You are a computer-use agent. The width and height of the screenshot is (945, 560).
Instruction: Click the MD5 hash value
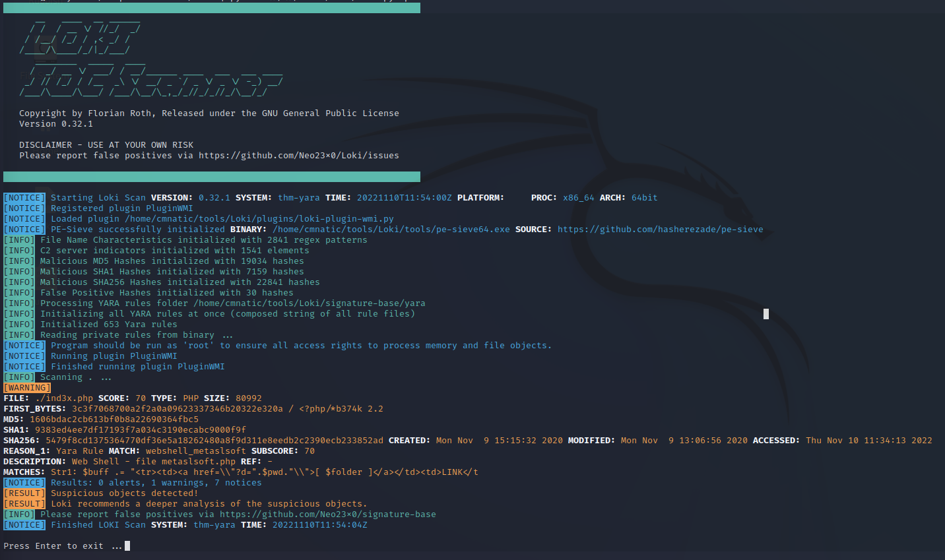[x=114, y=420]
